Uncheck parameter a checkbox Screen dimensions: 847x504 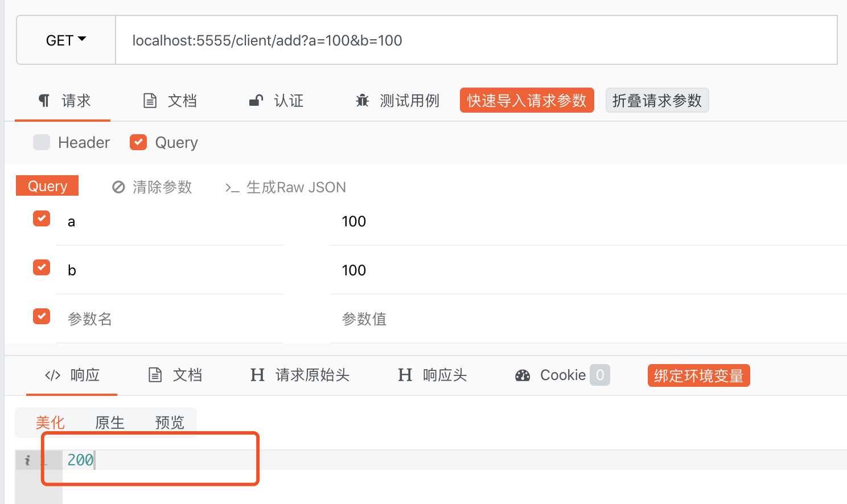pos(42,218)
